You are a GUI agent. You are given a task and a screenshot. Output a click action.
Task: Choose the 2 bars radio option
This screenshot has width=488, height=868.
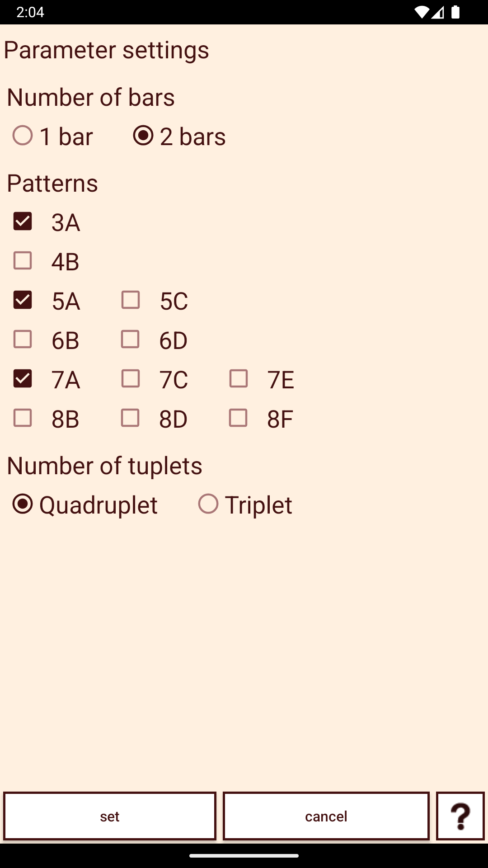(x=179, y=136)
